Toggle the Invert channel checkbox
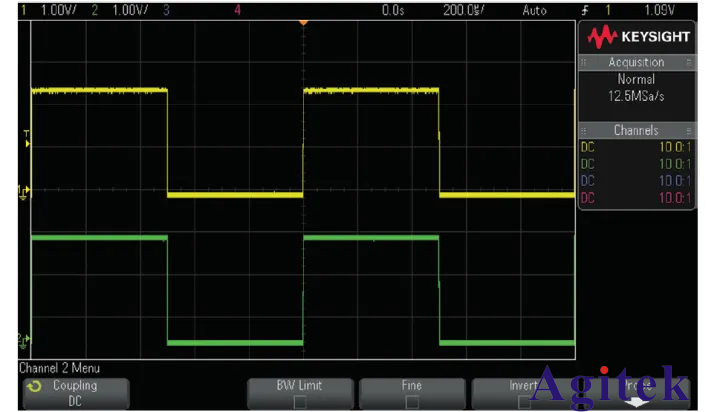This screenshot has width=720, height=412. point(524,402)
